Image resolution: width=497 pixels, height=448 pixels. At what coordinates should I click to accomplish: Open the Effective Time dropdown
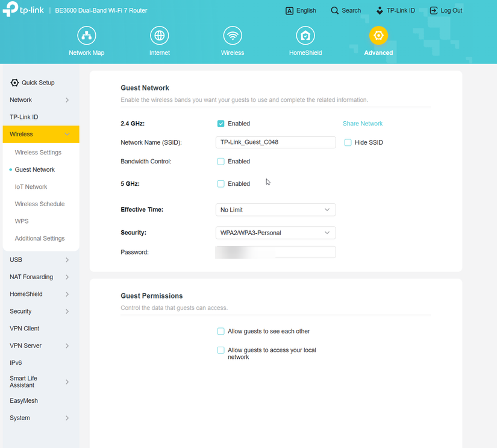click(276, 210)
